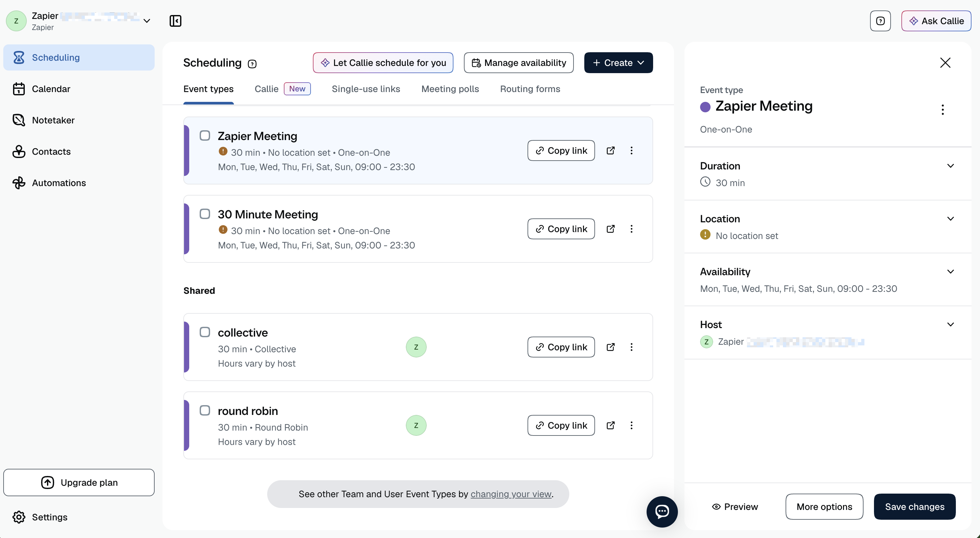Screen dimensions: 980x538
Task: Expand the Host section
Action: [x=950, y=325]
